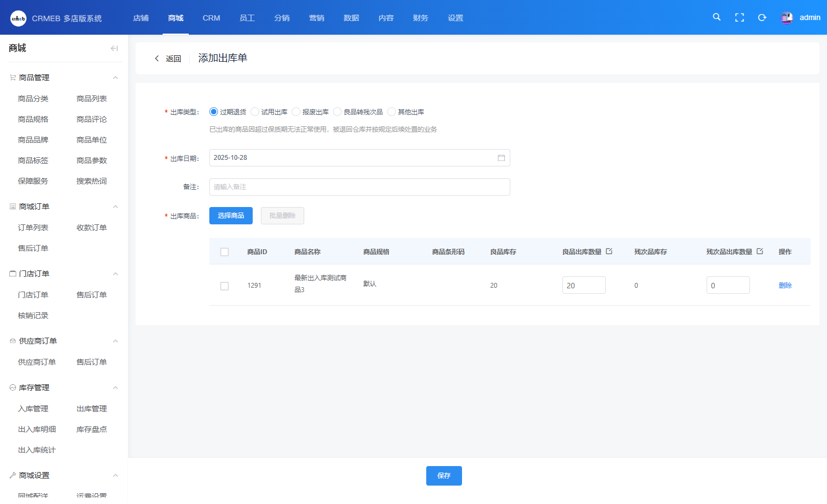Click the 选择商品 button

[x=231, y=216]
